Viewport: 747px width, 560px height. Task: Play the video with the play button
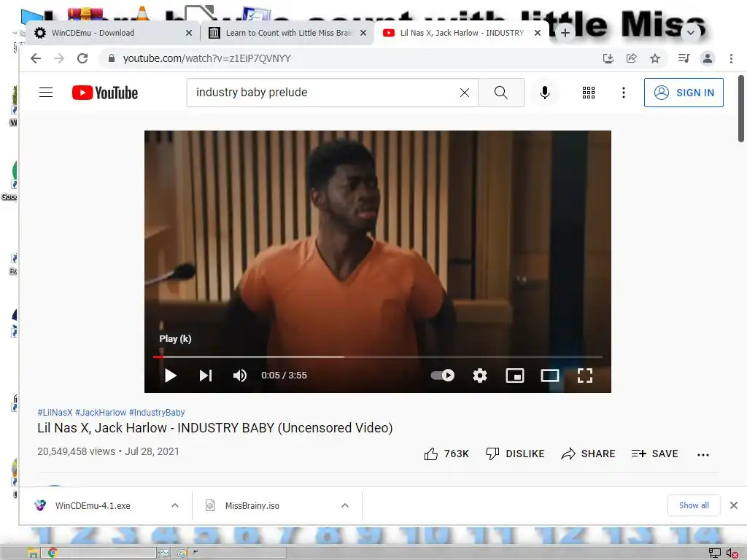pos(171,376)
